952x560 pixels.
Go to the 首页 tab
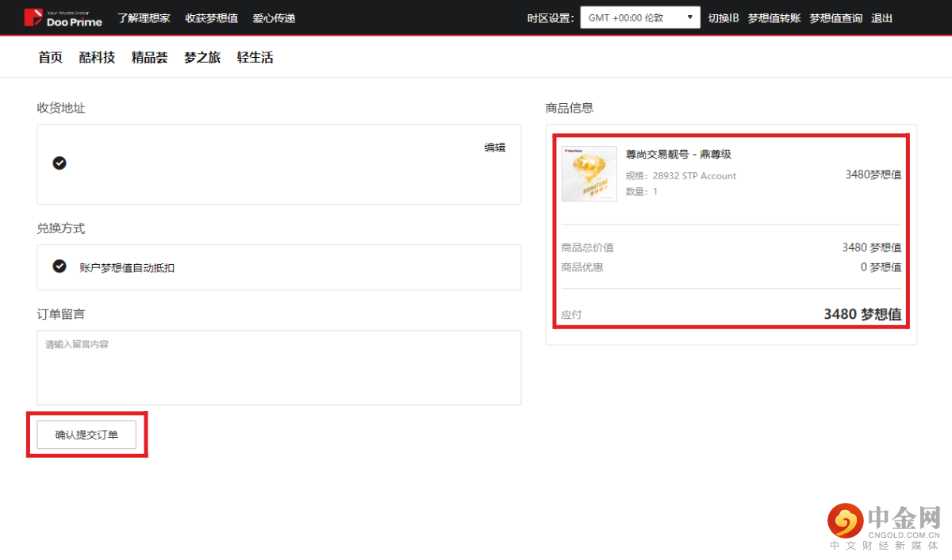50,57
